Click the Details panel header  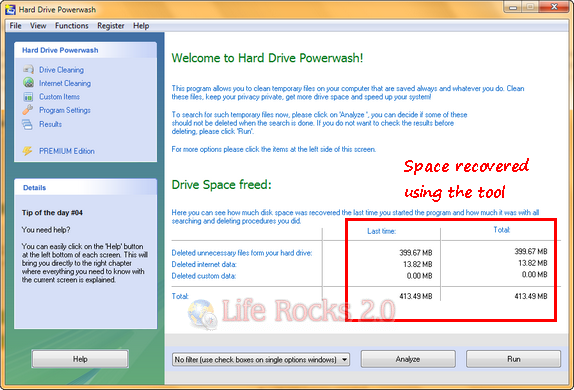[x=86, y=187]
